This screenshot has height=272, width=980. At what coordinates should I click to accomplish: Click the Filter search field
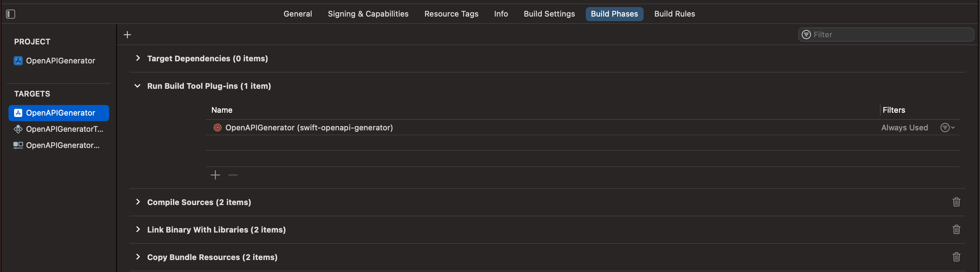886,35
